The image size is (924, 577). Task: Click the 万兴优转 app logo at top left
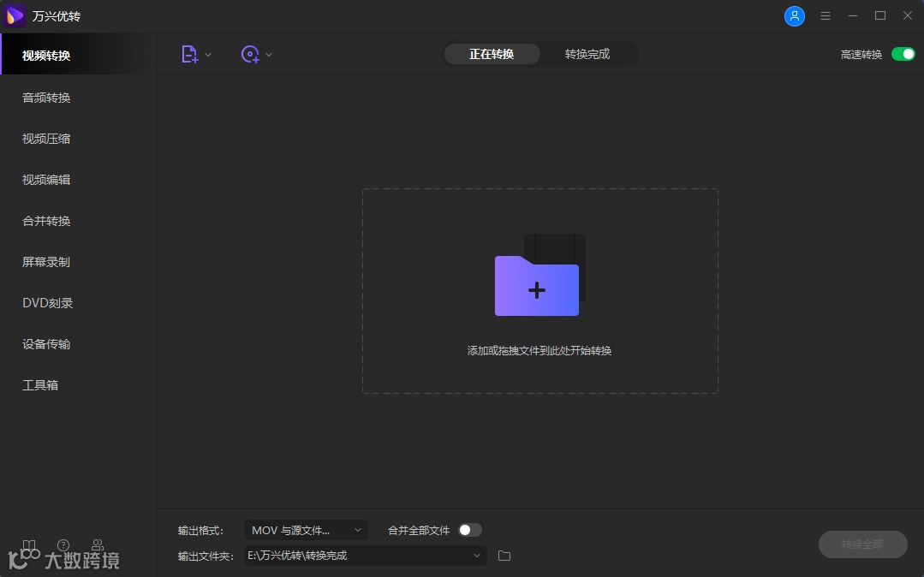coord(14,15)
